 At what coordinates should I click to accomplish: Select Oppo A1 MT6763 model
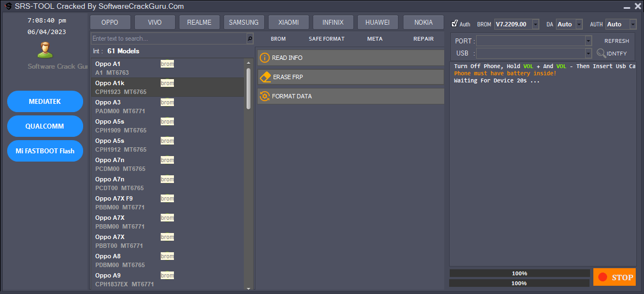(x=167, y=68)
